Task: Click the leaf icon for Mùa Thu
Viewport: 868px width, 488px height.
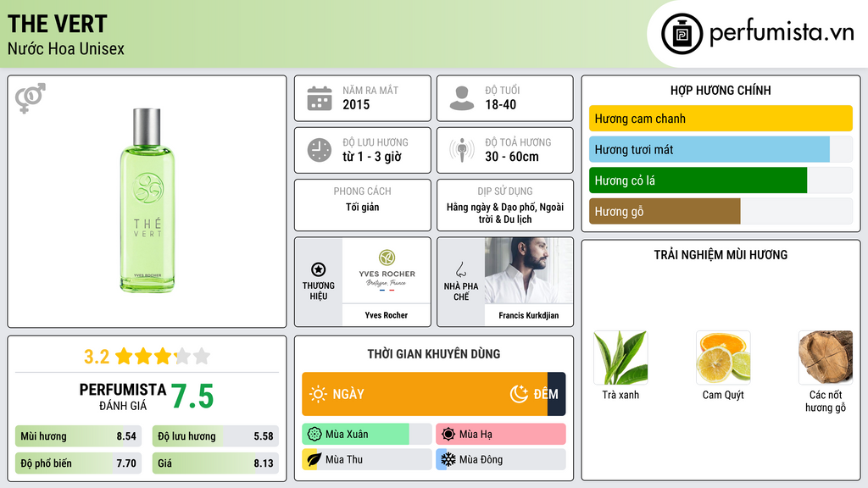Action: pos(314,459)
